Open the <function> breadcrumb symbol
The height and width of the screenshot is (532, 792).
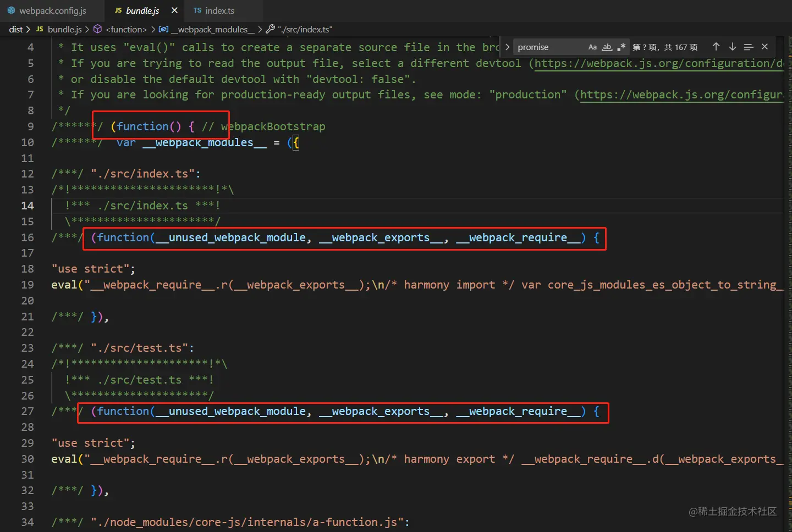[126, 29]
